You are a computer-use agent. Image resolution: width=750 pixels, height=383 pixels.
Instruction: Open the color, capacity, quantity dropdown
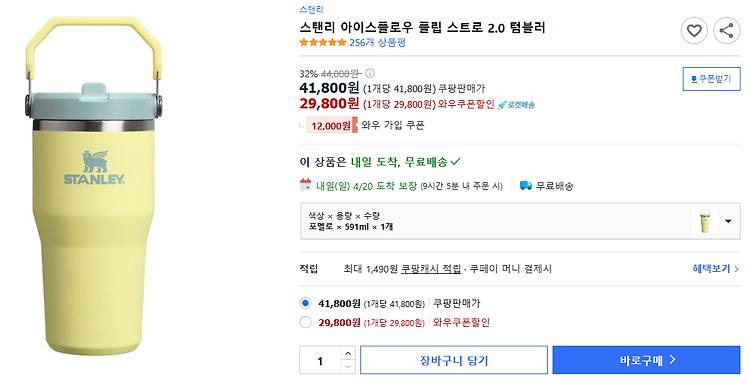[520, 221]
